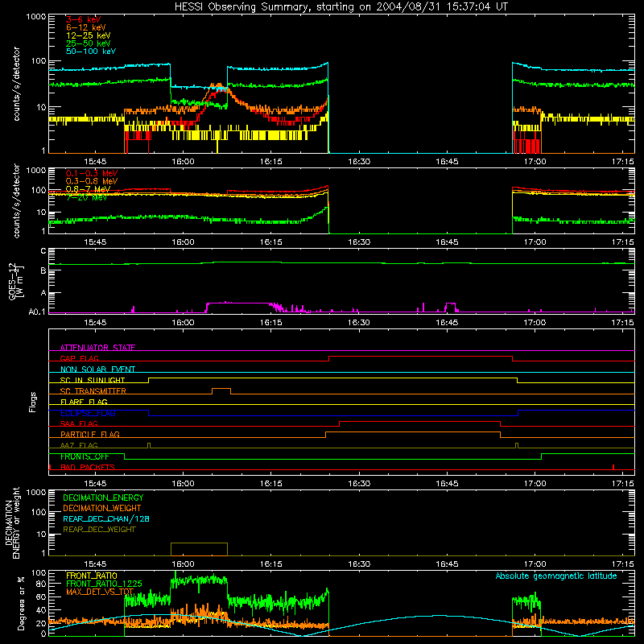Click the HESSI Observing Summary title

[x=341, y=7]
